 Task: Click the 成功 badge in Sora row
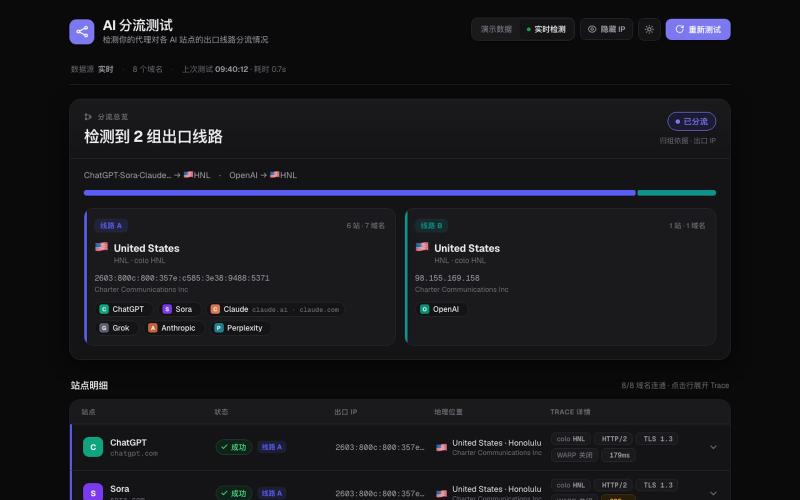(x=234, y=493)
